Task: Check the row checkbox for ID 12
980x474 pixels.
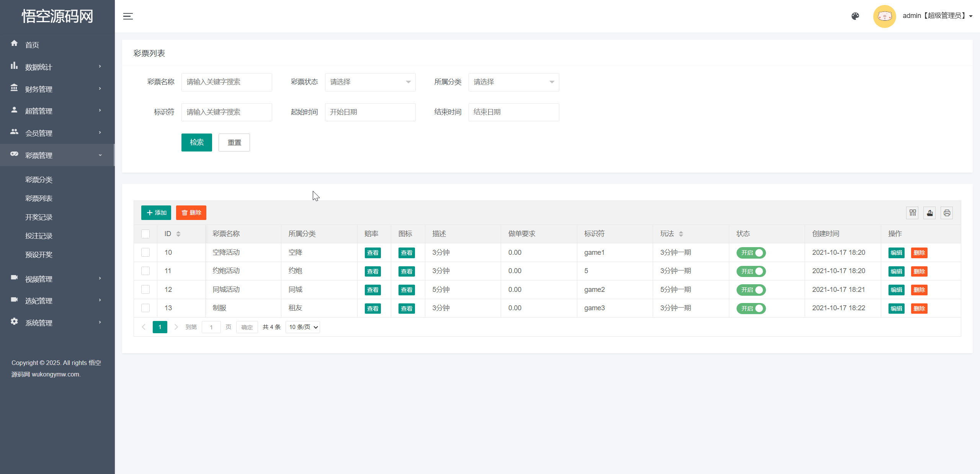Action: click(x=145, y=290)
